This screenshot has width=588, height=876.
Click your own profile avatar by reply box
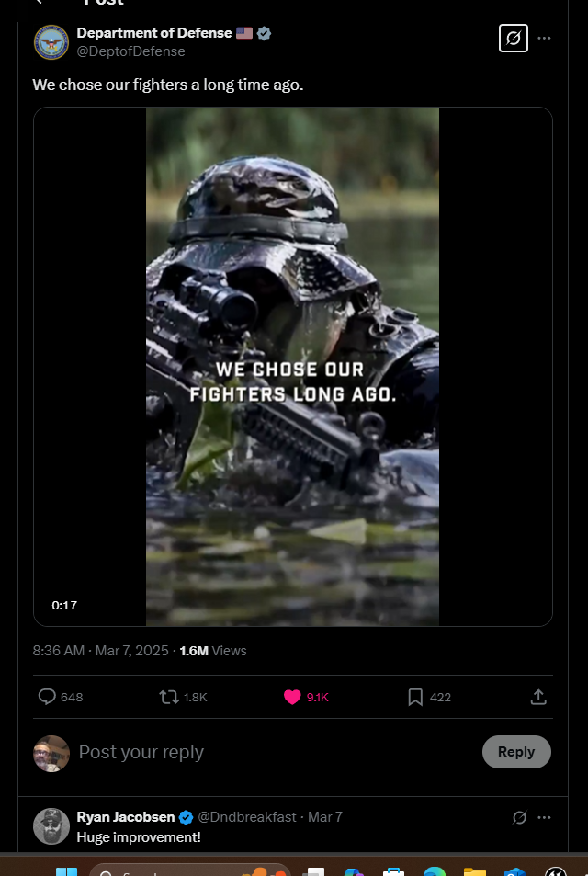51,753
